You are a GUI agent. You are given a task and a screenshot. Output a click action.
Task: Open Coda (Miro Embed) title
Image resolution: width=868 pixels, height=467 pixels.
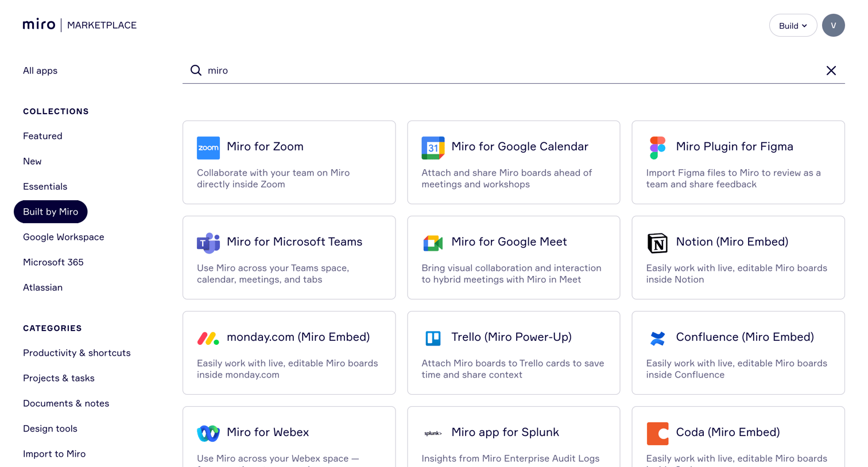point(727,432)
